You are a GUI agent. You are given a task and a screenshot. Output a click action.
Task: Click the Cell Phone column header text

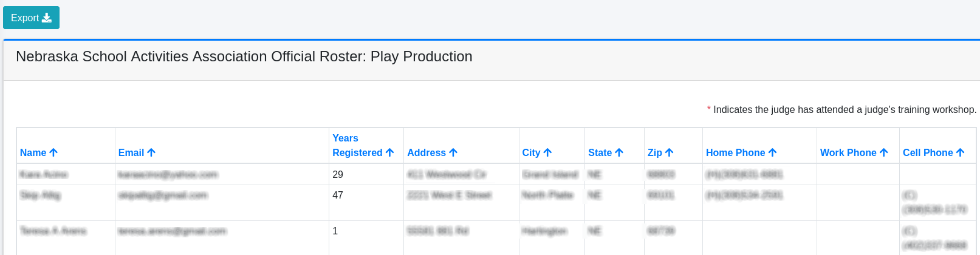tap(927, 153)
